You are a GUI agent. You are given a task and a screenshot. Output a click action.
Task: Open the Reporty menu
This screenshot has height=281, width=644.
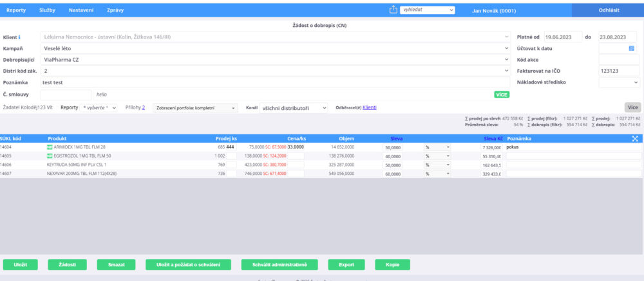(16, 10)
